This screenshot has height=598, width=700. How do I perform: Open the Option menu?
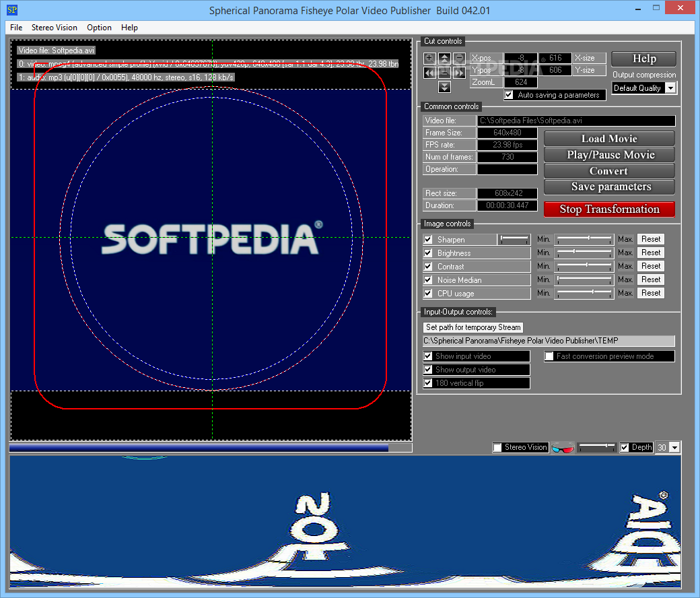99,27
